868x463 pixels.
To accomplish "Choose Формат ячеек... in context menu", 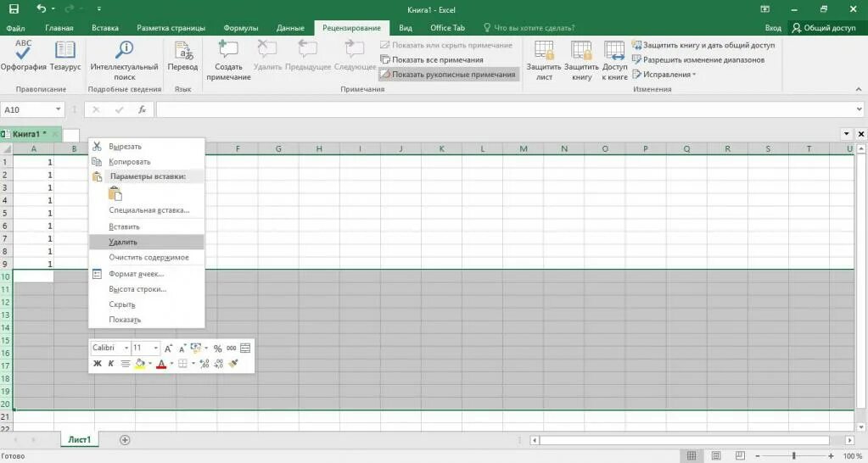I will coord(146,274).
